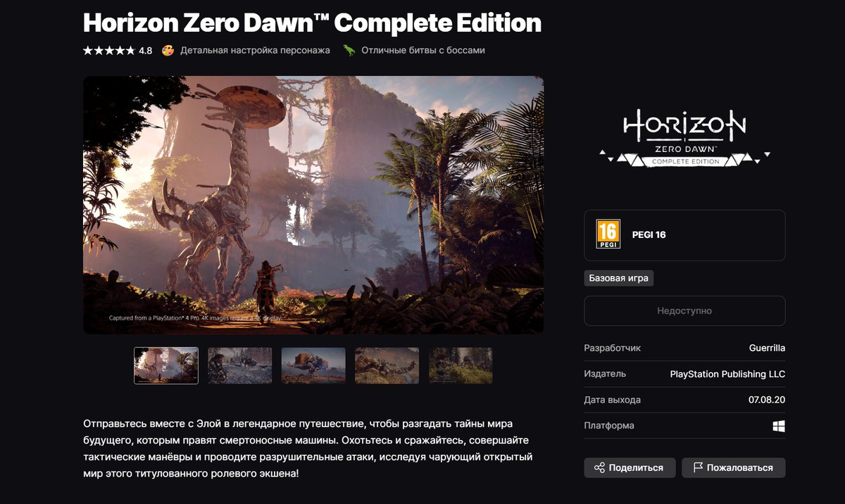Click the star rating icons
Viewport: 845px width, 504px height.
[x=109, y=51]
